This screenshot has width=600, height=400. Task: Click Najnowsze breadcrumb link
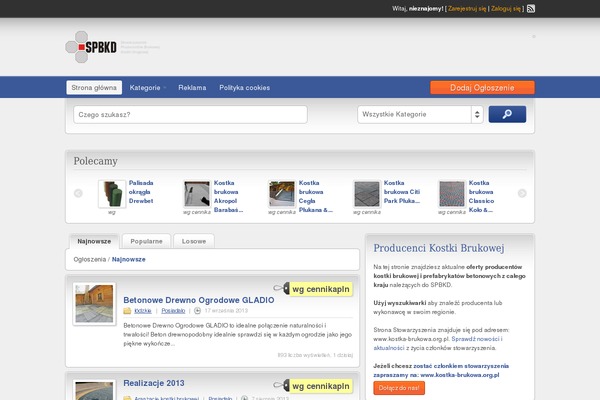(129, 259)
